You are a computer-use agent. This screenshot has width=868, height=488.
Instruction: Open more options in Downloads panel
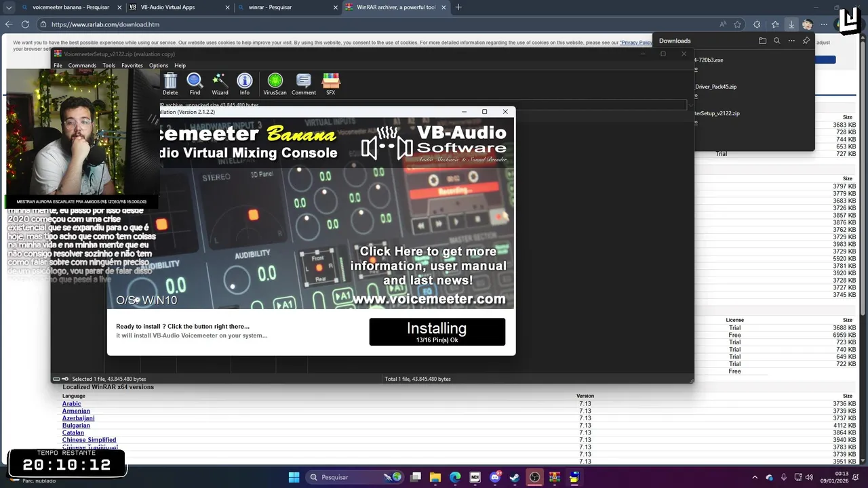coord(791,41)
